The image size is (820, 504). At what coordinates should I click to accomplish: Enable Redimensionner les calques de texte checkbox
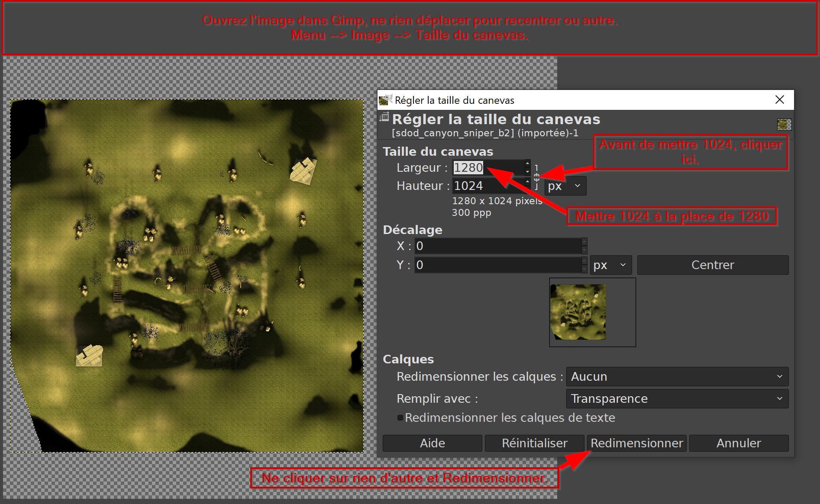click(x=400, y=418)
